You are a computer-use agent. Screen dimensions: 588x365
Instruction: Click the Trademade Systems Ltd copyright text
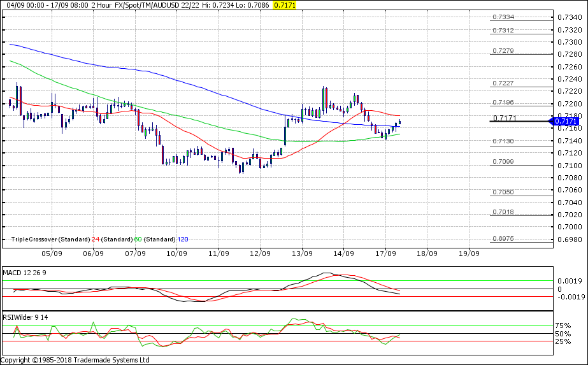point(75,360)
